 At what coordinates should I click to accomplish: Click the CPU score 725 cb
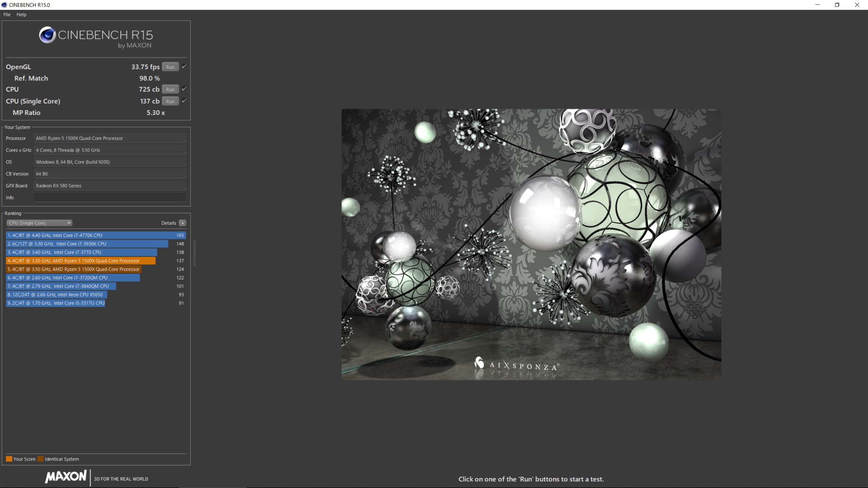tap(149, 89)
